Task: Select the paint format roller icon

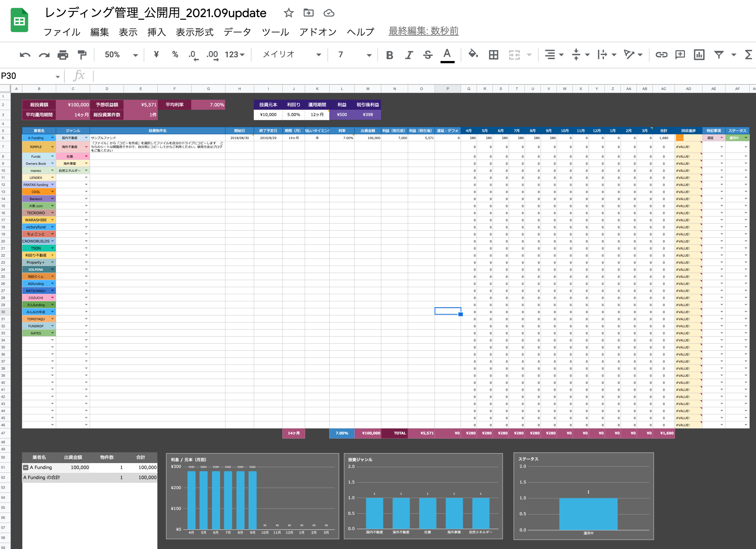Action: pyautogui.click(x=82, y=55)
